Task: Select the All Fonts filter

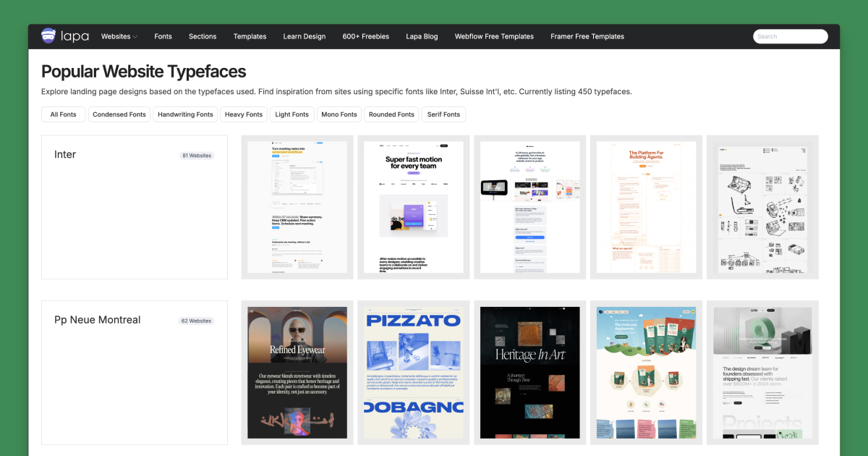Action: click(63, 114)
